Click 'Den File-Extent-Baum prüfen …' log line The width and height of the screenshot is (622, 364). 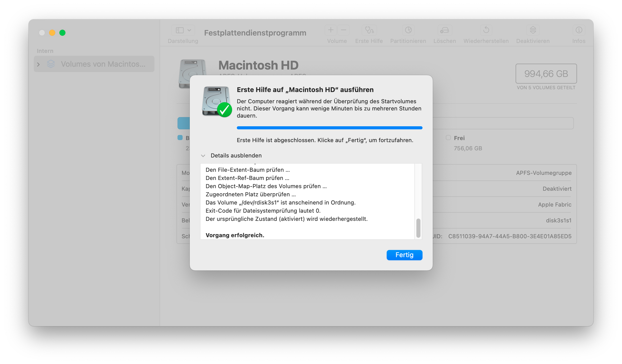[248, 170]
